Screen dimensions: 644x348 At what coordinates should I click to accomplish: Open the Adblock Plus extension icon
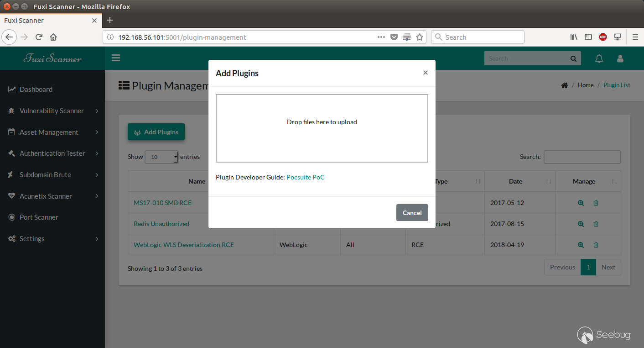pos(603,37)
